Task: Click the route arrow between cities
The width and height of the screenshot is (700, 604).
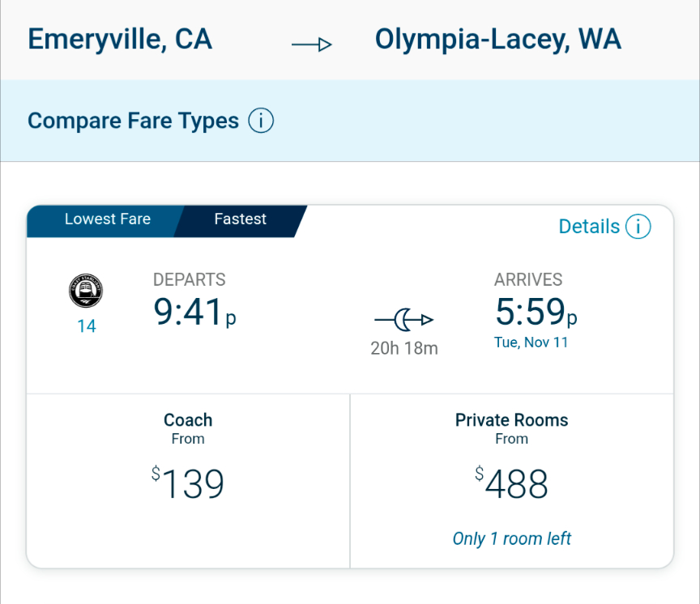Action: 312,45
